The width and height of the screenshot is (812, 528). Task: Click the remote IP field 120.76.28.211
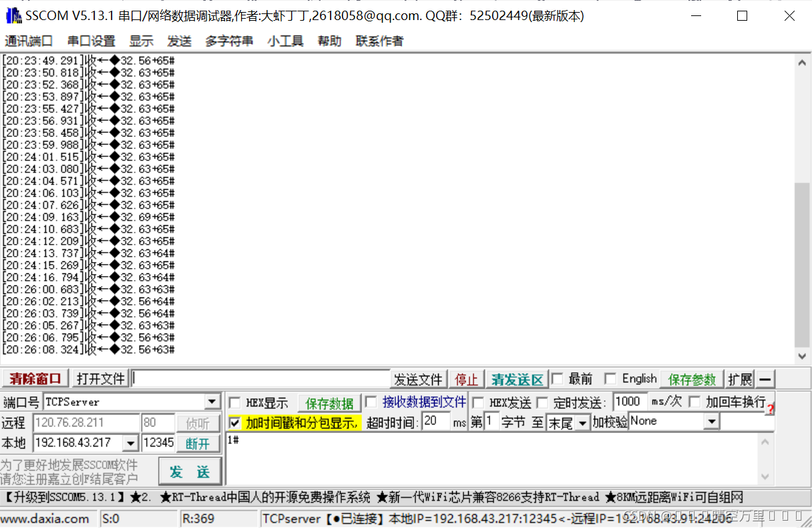(x=85, y=422)
